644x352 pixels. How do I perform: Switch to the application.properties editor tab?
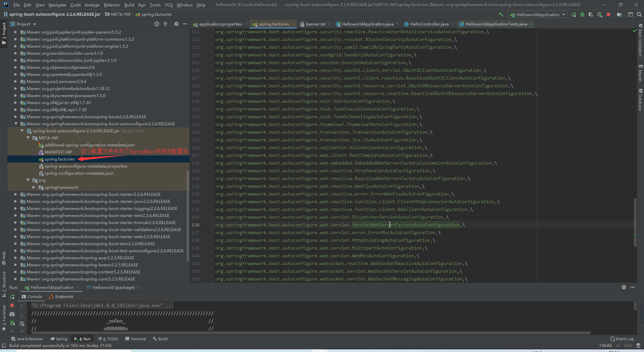[220, 24]
